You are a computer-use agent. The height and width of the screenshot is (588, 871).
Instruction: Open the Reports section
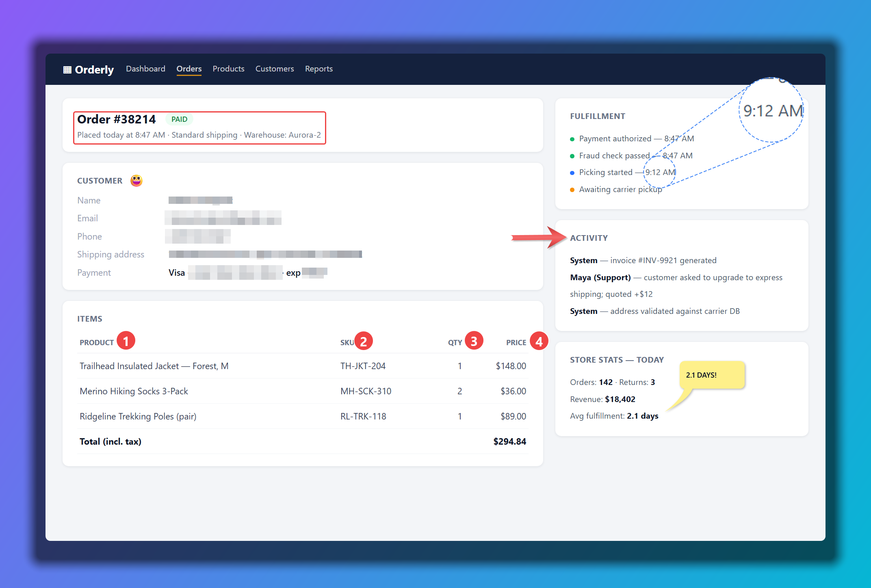tap(319, 69)
